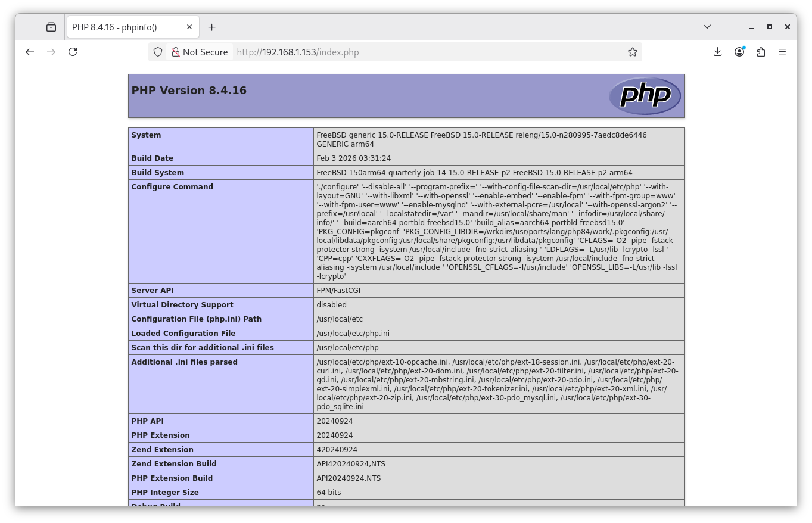Open the Extensions panel
Image resolution: width=812 pixels, height=523 pixels.
(x=761, y=52)
